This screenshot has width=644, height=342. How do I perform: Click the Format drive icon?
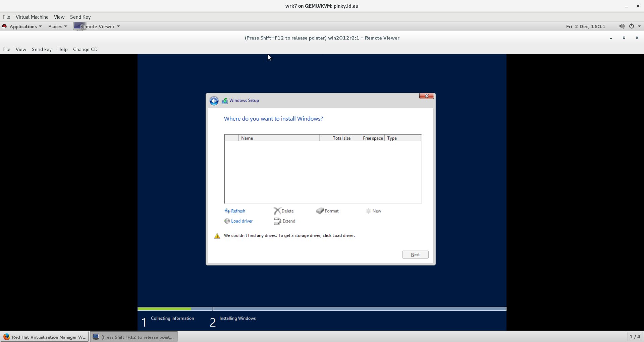point(320,211)
